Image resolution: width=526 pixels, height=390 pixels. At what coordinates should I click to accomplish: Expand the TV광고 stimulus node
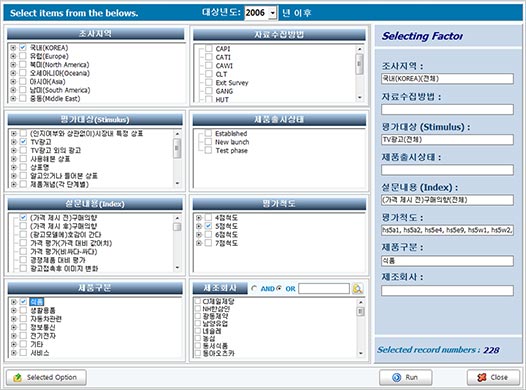point(14,142)
